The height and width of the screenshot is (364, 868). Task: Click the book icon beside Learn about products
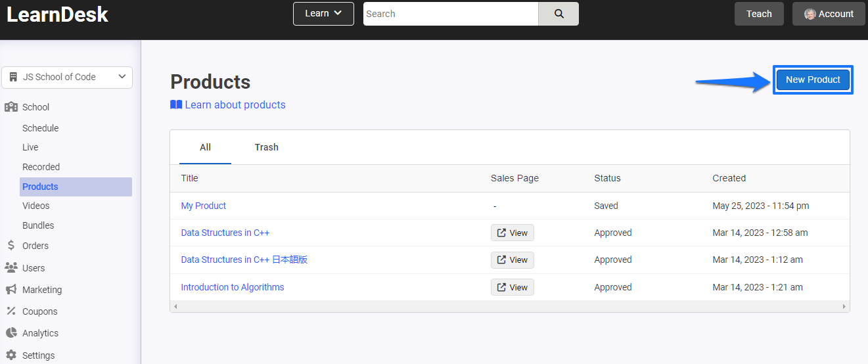[x=176, y=104]
